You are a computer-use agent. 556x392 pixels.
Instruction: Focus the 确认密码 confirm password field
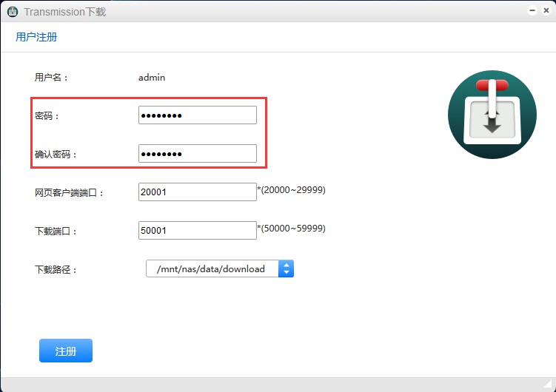coord(197,154)
